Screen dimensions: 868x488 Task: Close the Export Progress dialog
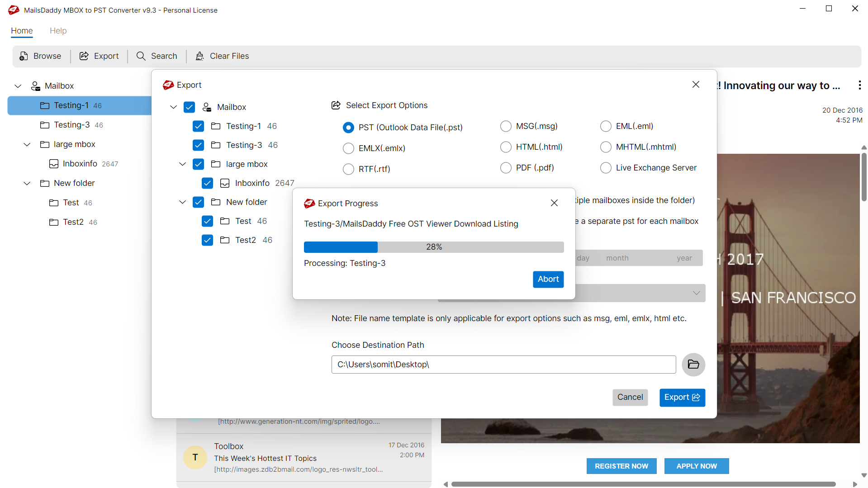point(554,203)
